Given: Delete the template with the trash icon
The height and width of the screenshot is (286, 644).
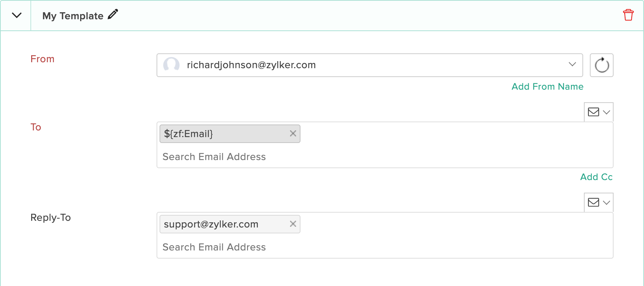Looking at the screenshot, I should pos(628,15).
